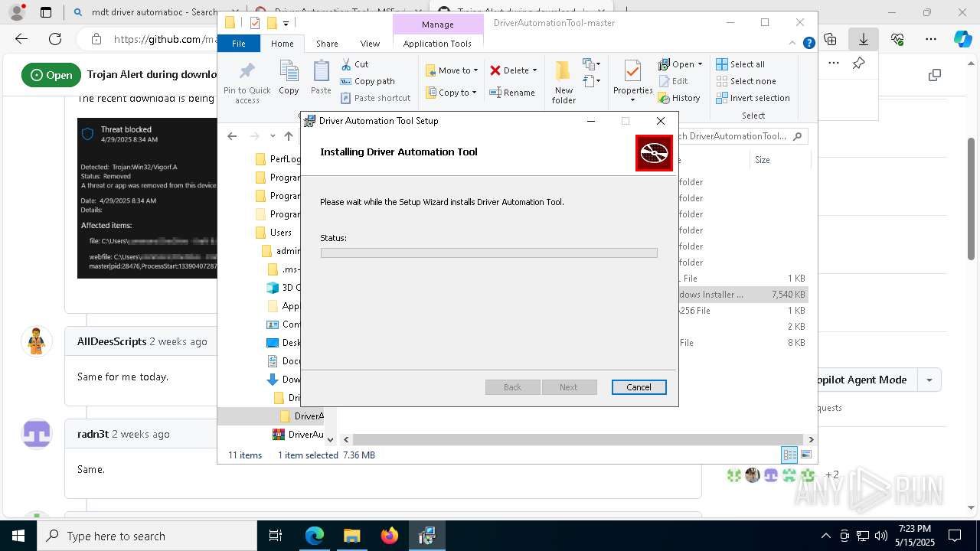Launch Firefox from the taskbar
Image resolution: width=980 pixels, height=551 pixels.
(x=389, y=536)
